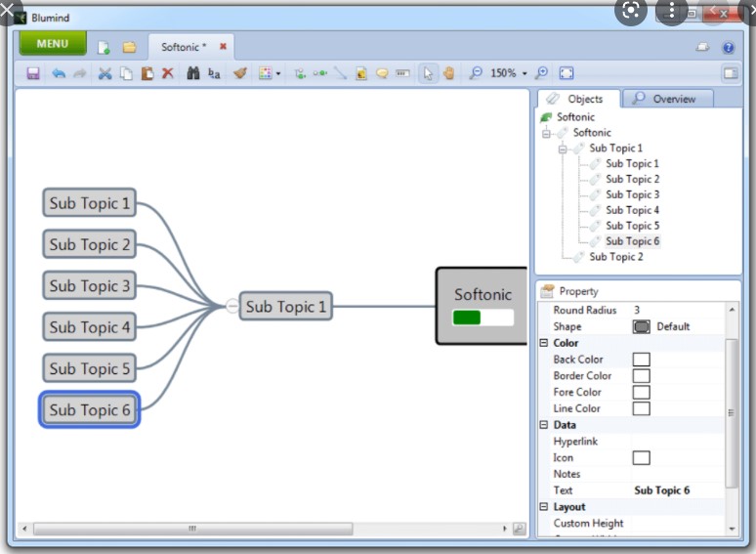Redo the last undone action
The height and width of the screenshot is (554, 756).
[x=79, y=73]
